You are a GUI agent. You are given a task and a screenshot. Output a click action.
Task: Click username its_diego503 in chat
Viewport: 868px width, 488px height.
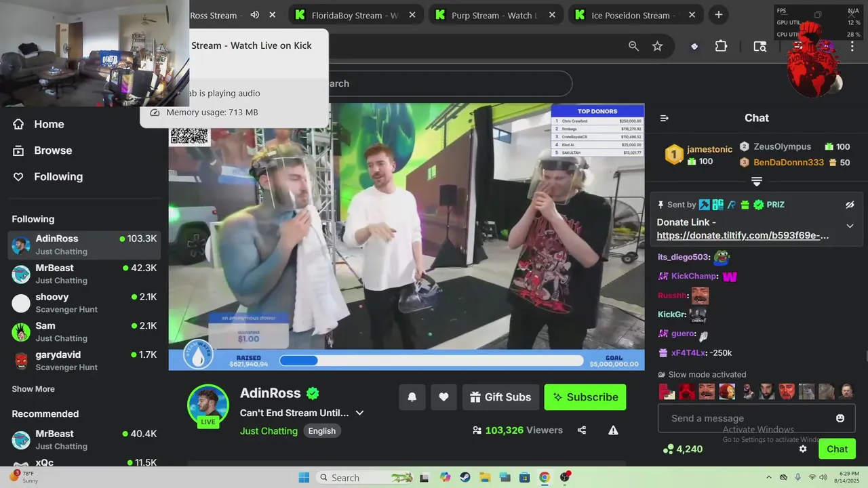(684, 257)
